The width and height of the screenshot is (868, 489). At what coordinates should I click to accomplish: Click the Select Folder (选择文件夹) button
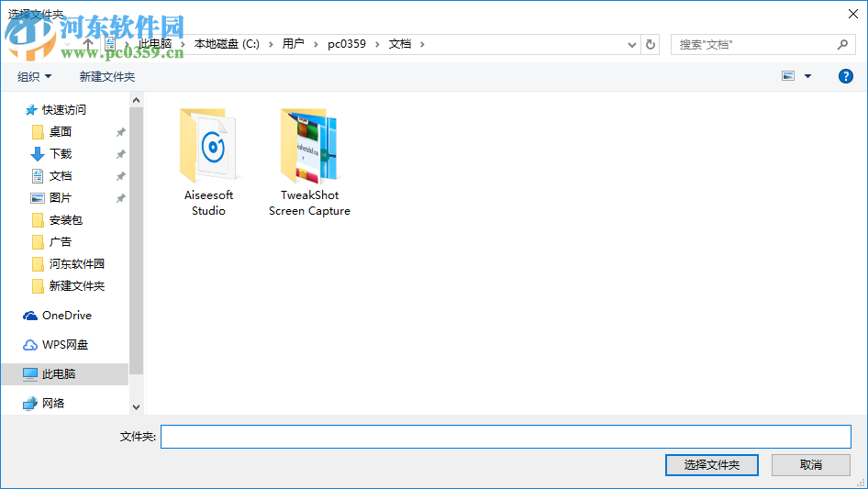click(x=712, y=464)
